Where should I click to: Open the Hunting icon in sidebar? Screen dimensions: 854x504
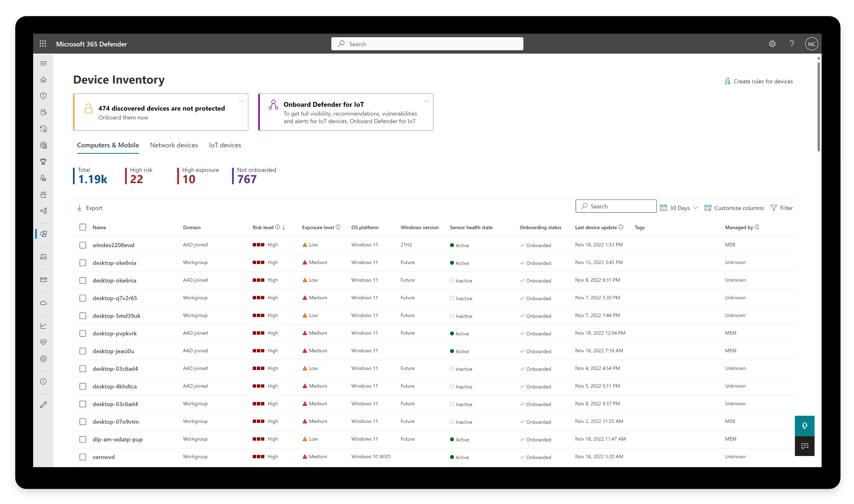tap(44, 112)
